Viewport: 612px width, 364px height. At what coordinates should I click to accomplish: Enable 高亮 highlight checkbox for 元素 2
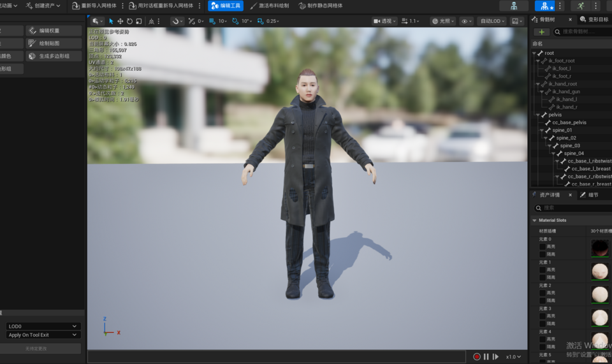tap(542, 293)
